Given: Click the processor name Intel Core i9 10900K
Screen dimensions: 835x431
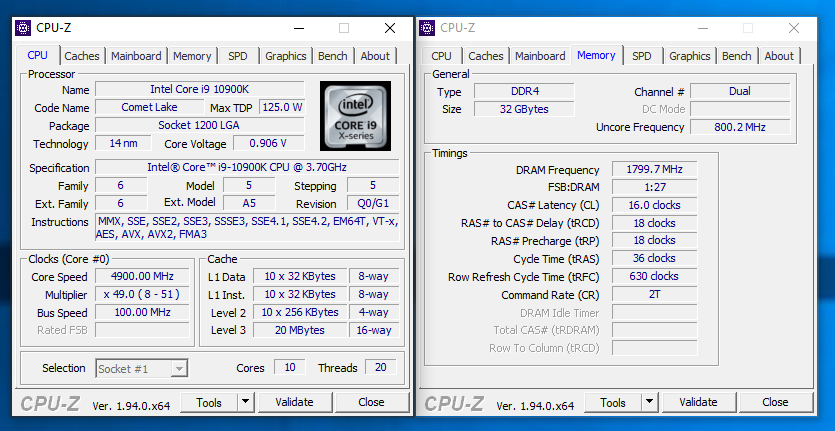Looking at the screenshot, I should [200, 89].
